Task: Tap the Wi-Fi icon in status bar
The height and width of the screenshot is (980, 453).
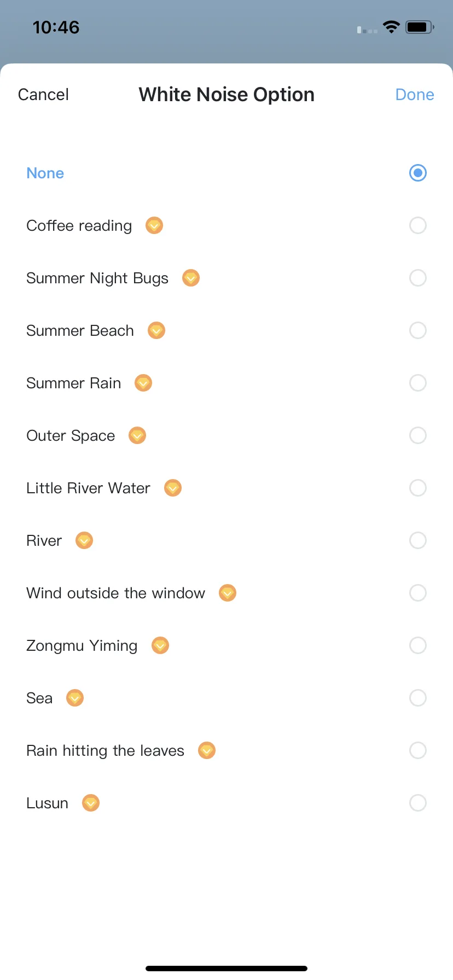Action: coord(391,27)
